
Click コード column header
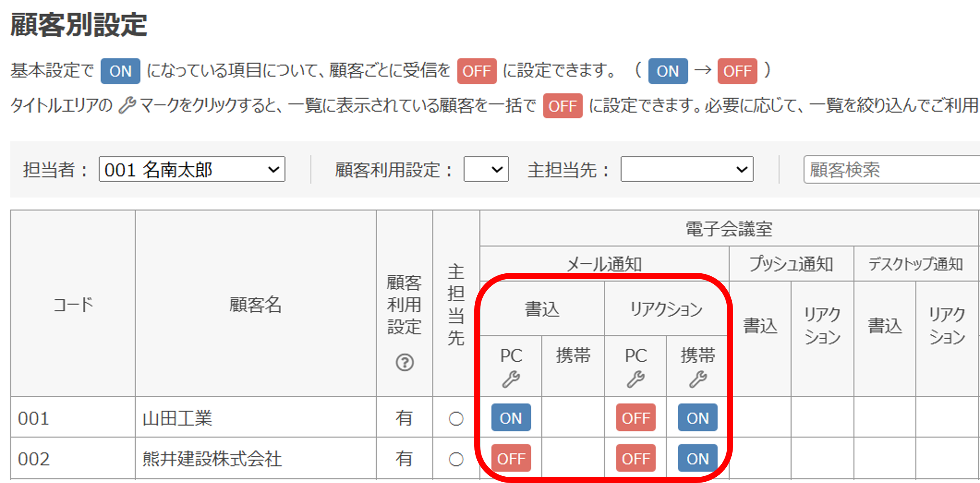73,304
